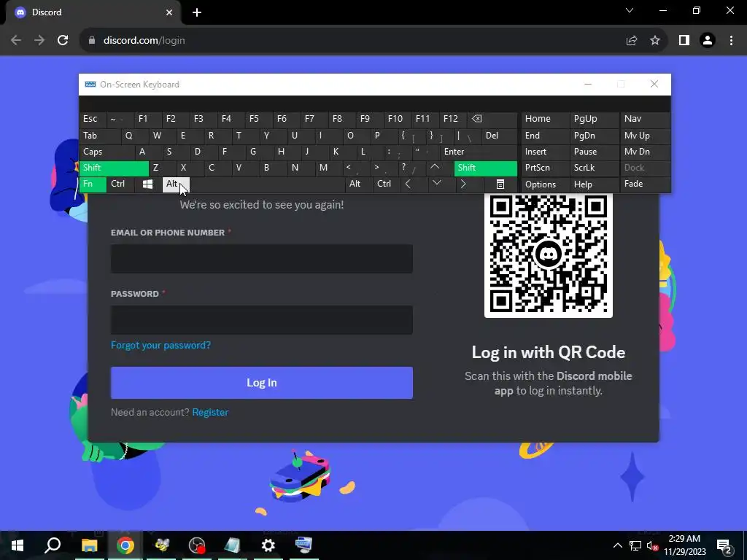Click the Del key on On-Screen Keyboard
Image resolution: width=747 pixels, height=560 pixels.
coord(499,136)
